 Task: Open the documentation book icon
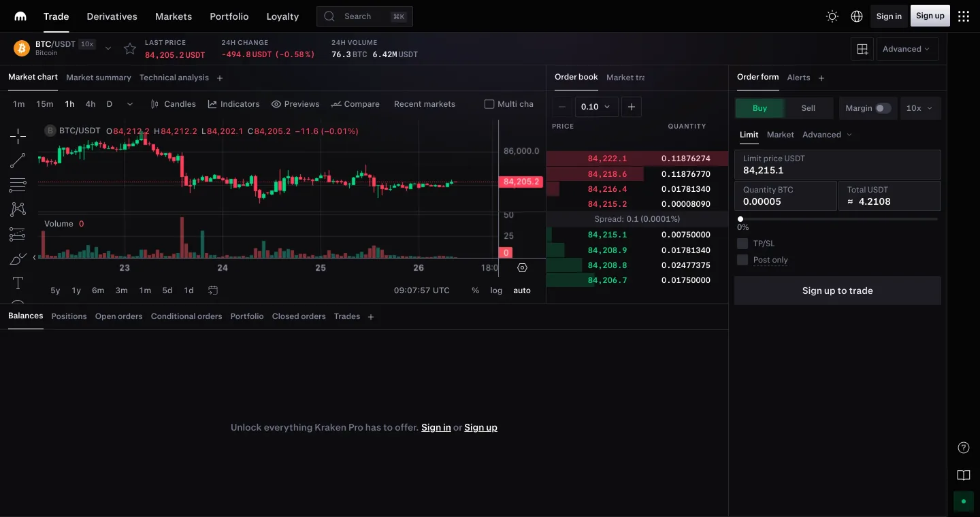(x=963, y=476)
